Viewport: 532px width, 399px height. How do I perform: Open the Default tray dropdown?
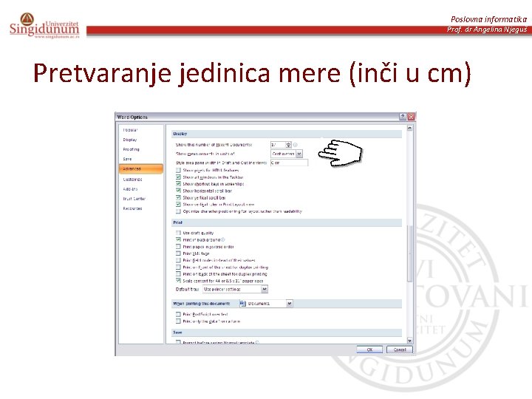(235, 289)
